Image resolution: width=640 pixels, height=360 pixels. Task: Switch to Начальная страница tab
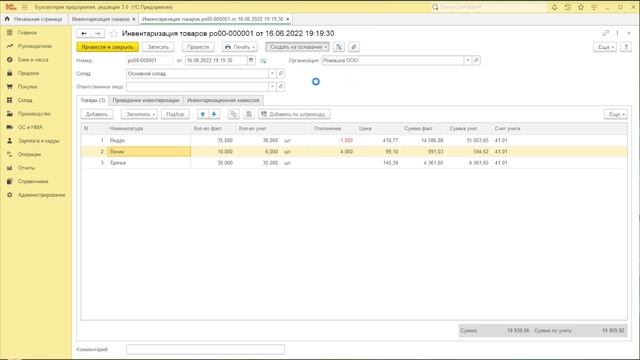tap(34, 19)
